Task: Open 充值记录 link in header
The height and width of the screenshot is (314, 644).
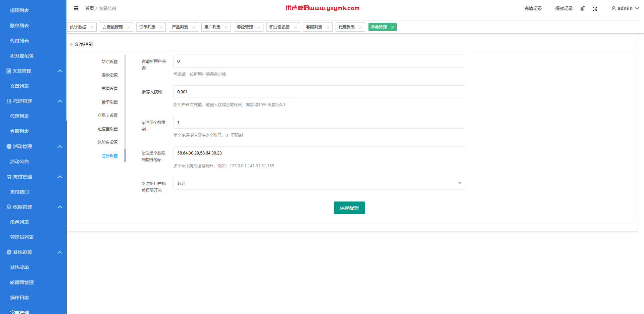Action: point(533,8)
